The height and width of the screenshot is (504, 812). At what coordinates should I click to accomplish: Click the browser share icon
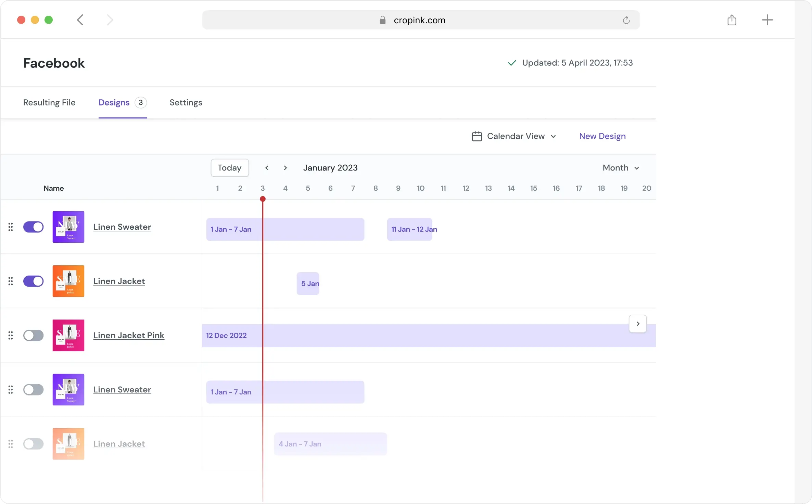732,20
